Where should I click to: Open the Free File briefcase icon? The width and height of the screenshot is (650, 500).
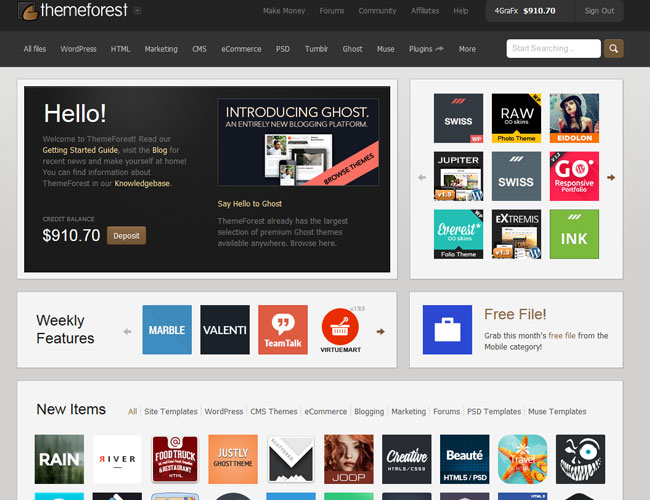447,330
